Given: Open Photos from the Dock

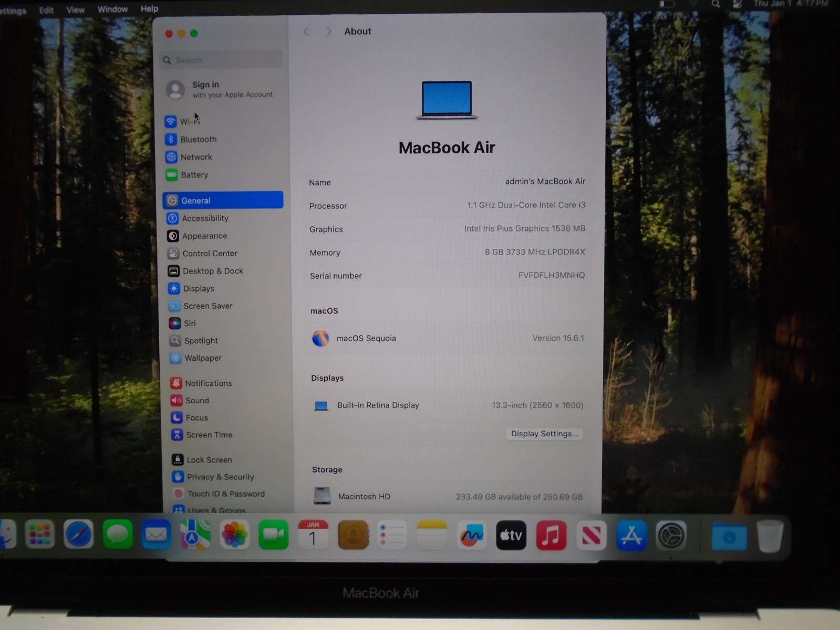Looking at the screenshot, I should pyautogui.click(x=234, y=535).
